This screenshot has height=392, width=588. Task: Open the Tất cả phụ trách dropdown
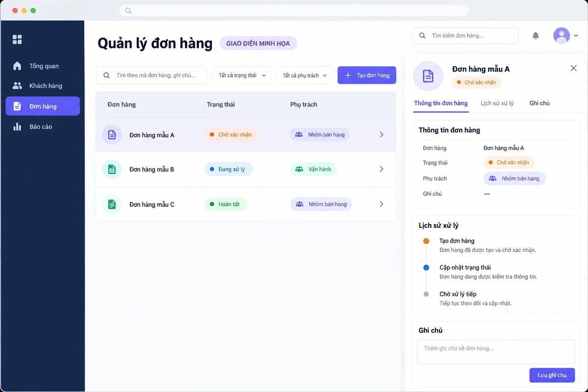pos(304,75)
